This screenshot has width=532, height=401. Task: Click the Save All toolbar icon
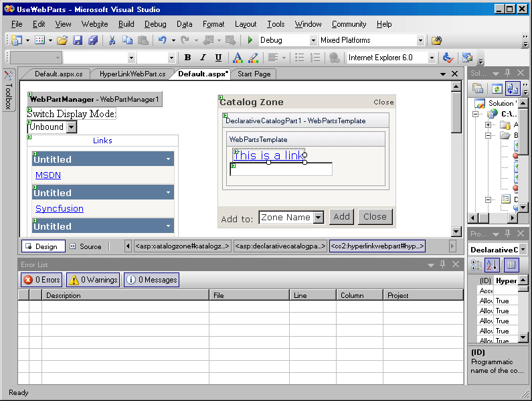(93, 40)
